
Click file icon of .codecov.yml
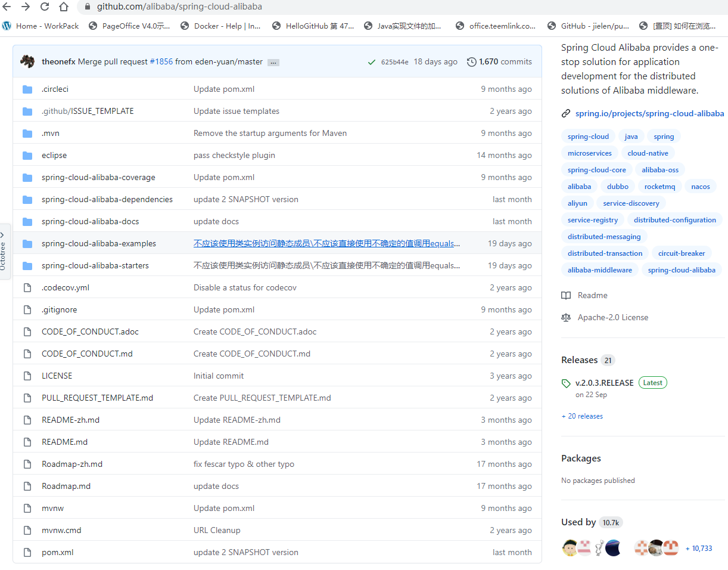(x=27, y=287)
